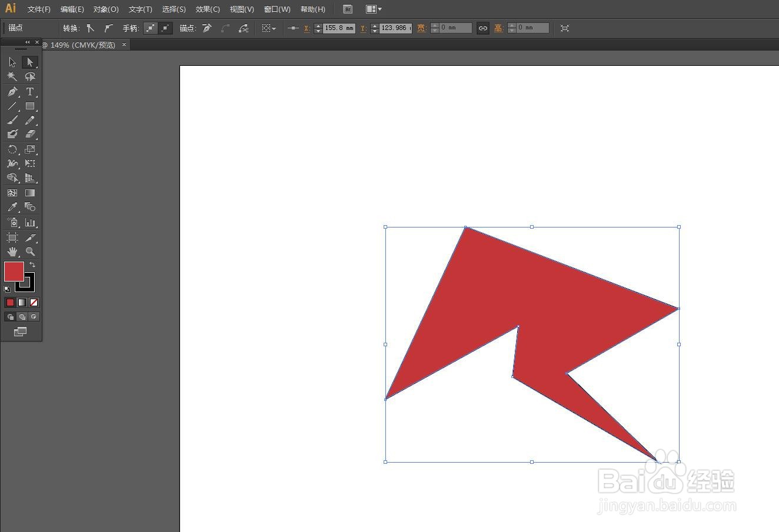Cut path at selected anchor points

click(x=244, y=28)
